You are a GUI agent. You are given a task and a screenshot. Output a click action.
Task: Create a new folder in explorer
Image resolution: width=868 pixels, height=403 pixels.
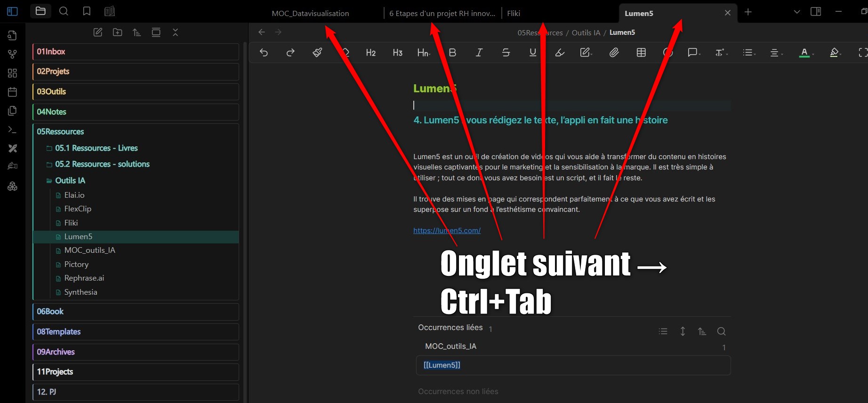coord(118,32)
